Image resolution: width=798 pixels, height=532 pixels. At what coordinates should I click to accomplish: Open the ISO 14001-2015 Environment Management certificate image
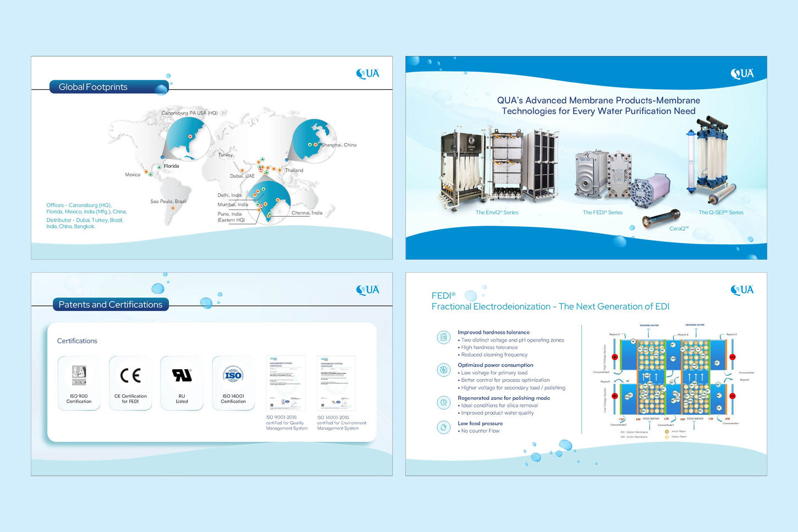336,383
